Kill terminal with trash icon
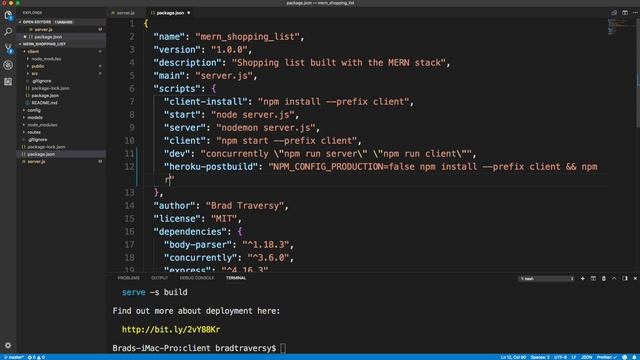 point(604,278)
